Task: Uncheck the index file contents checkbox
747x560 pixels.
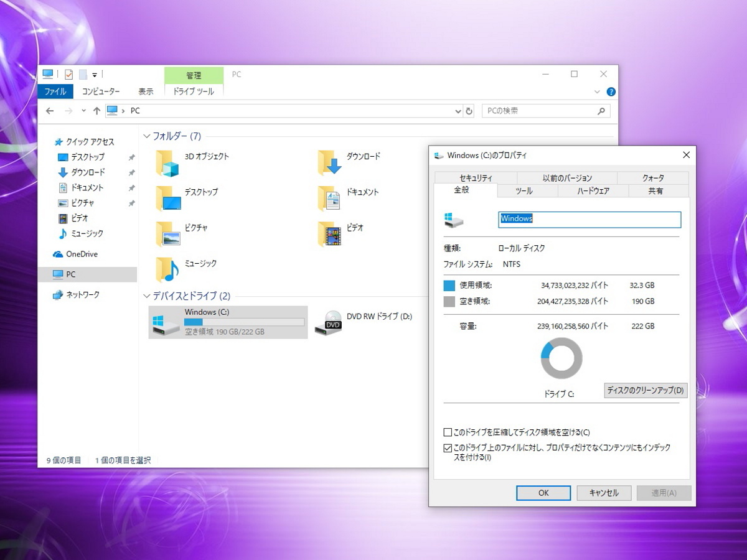Action: 448,448
